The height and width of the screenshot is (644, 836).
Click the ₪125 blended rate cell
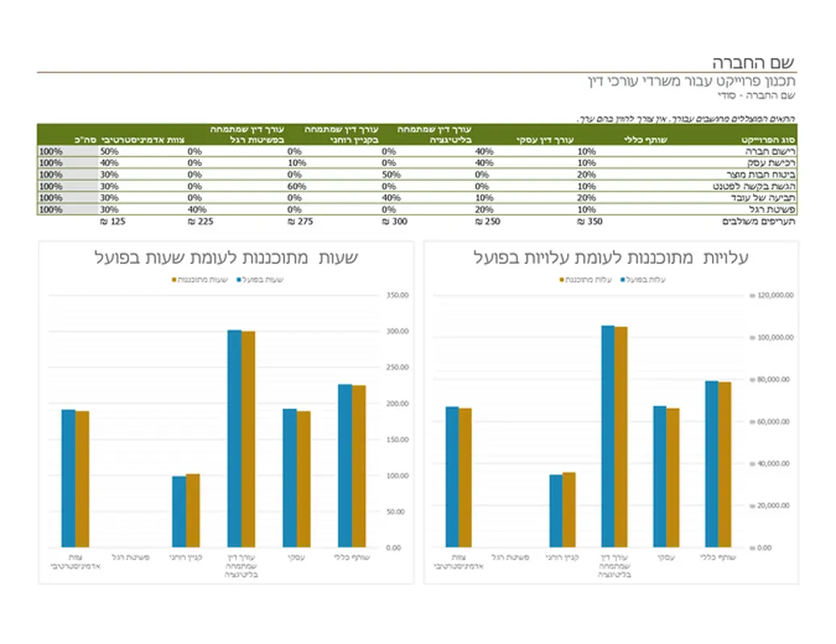(112, 221)
